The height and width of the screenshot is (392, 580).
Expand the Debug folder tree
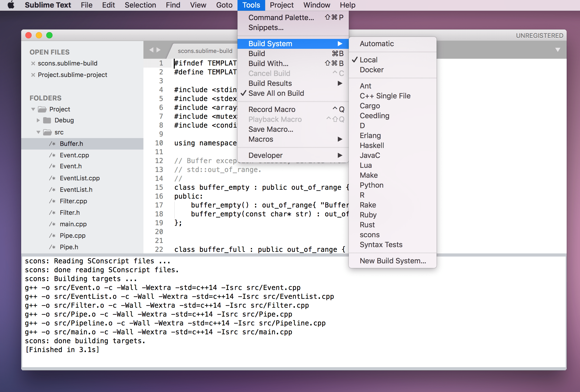tap(38, 120)
